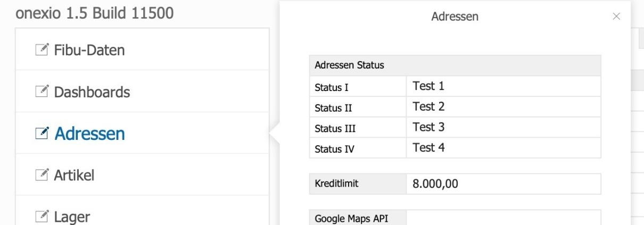Select the Dashboards menu entry
The image size is (644, 225).
(92, 92)
